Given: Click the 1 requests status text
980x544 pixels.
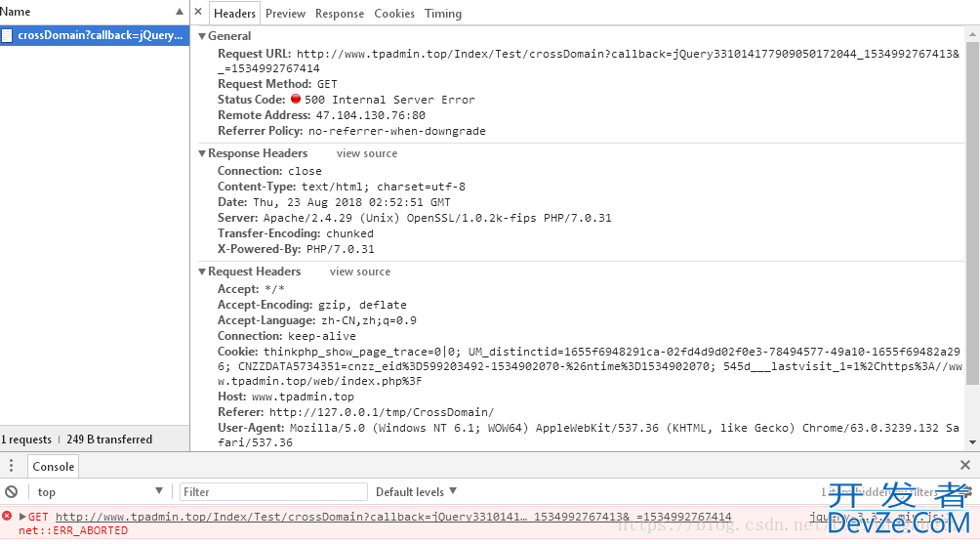Looking at the screenshot, I should 26,439.
